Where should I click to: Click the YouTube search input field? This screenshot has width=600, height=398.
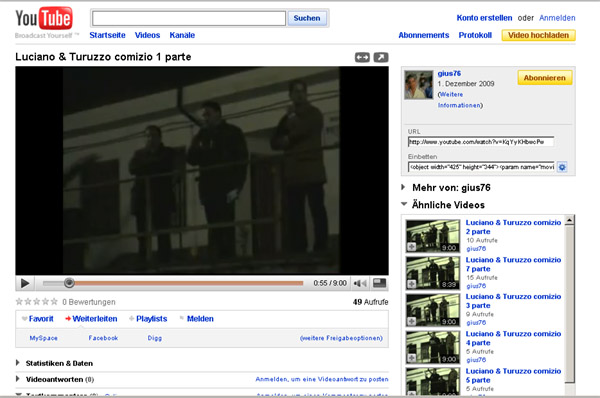pyautogui.click(x=189, y=18)
